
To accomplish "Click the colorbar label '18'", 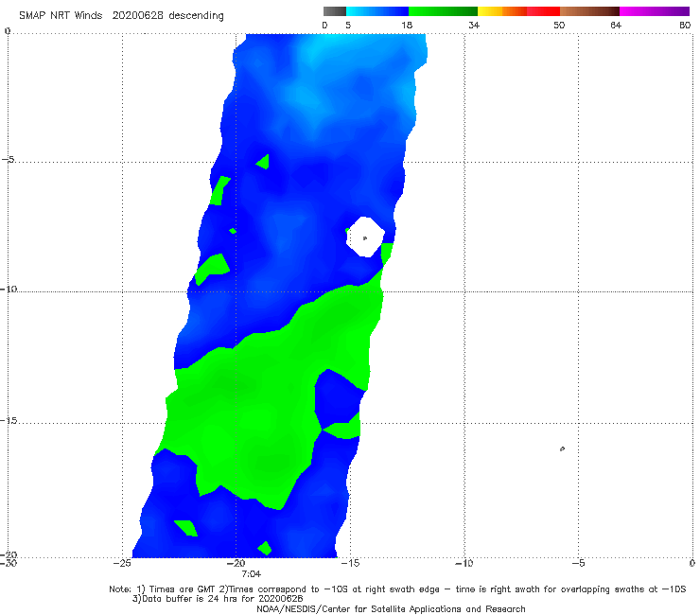I will [407, 26].
